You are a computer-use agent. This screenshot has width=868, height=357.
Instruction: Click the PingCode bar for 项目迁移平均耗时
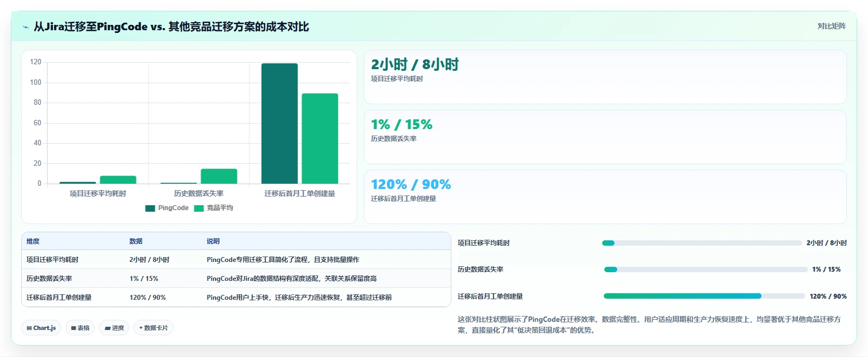tap(78, 183)
